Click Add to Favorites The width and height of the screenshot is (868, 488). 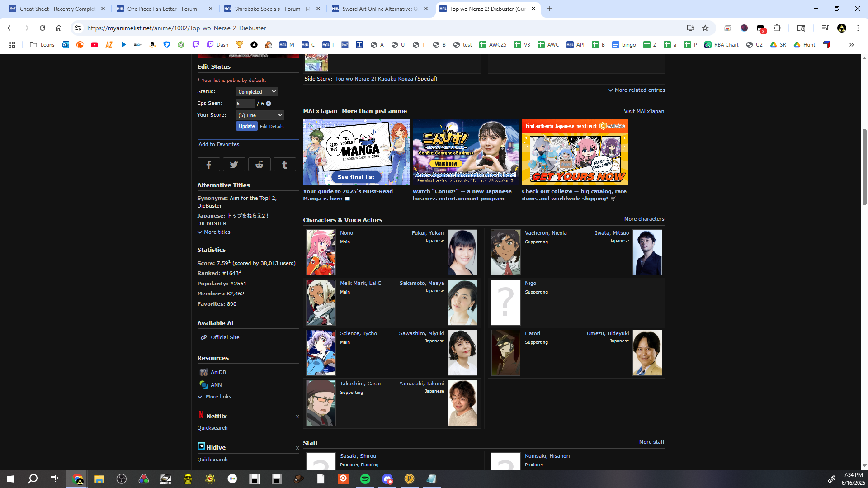click(x=219, y=144)
